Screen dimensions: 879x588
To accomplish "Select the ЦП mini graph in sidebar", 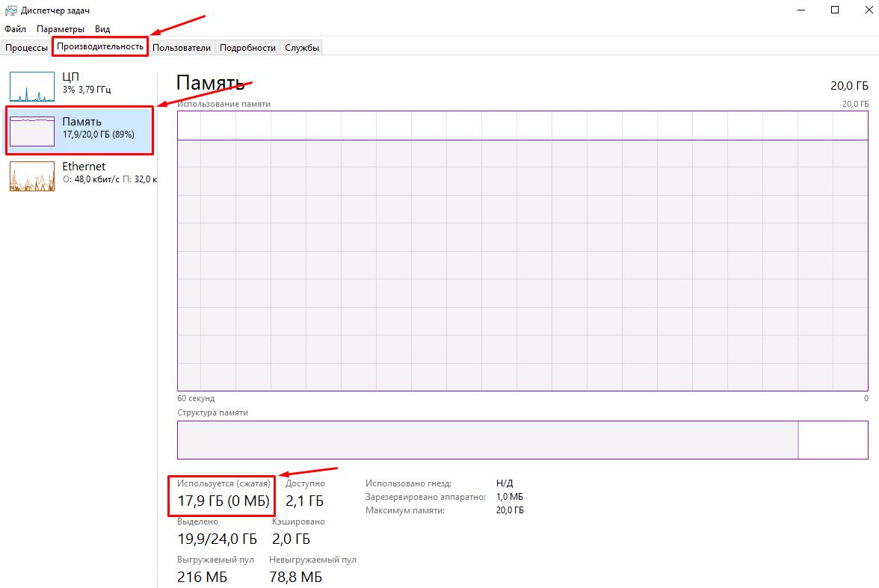I will pyautogui.click(x=32, y=87).
